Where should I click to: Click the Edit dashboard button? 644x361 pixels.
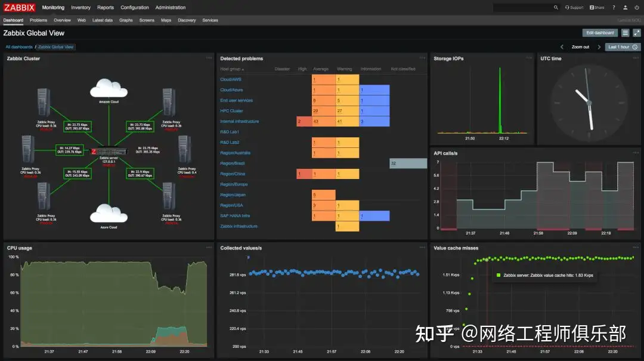600,33
